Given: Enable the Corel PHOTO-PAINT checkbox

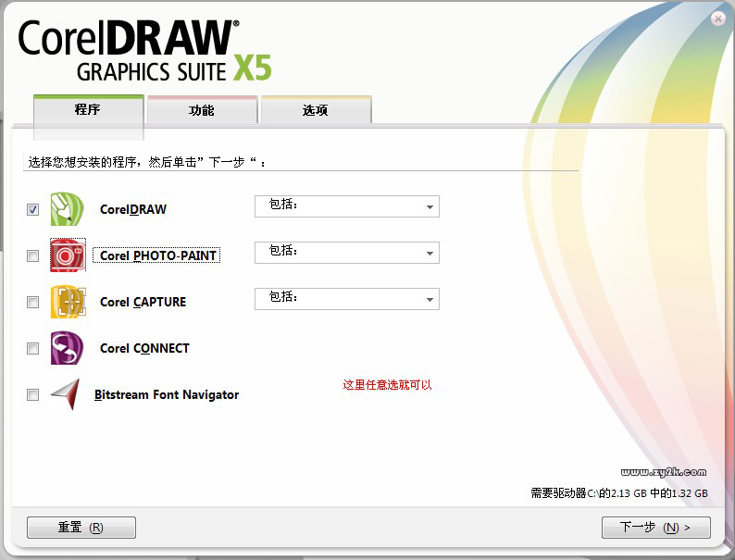Looking at the screenshot, I should tap(32, 255).
